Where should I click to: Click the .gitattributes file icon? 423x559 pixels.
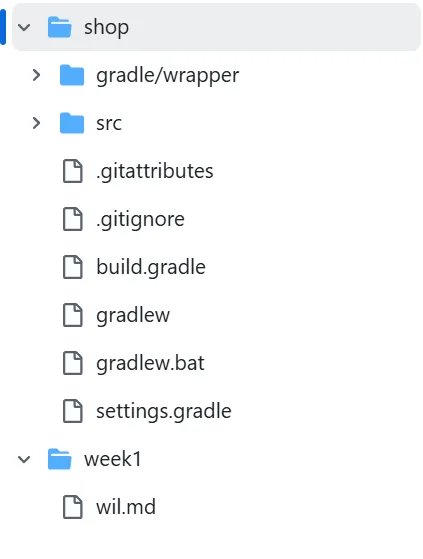pyautogui.click(x=73, y=171)
